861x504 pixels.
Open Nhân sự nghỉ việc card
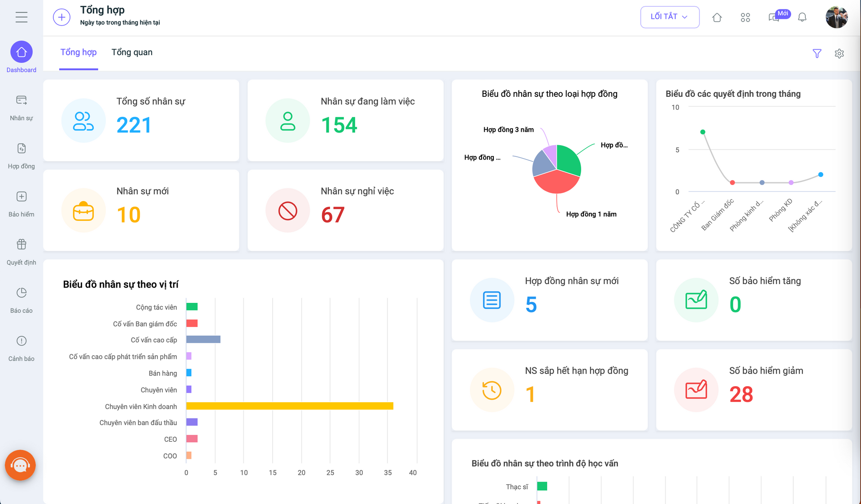pyautogui.click(x=345, y=210)
